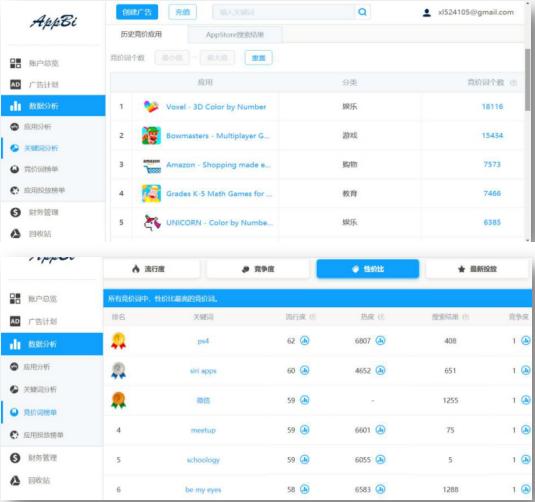Open 数据分析 in the keyword analysis page sidebar
This screenshot has height=502, width=535.
coord(53,106)
